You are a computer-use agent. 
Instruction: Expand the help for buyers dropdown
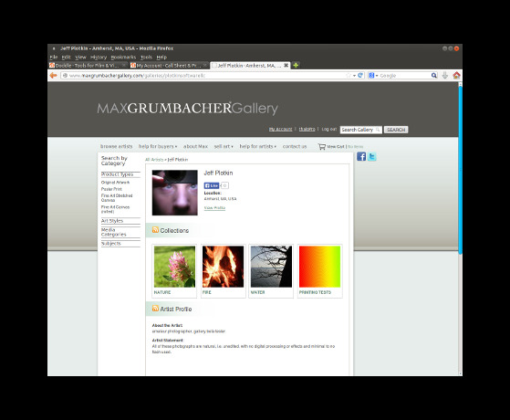click(158, 146)
